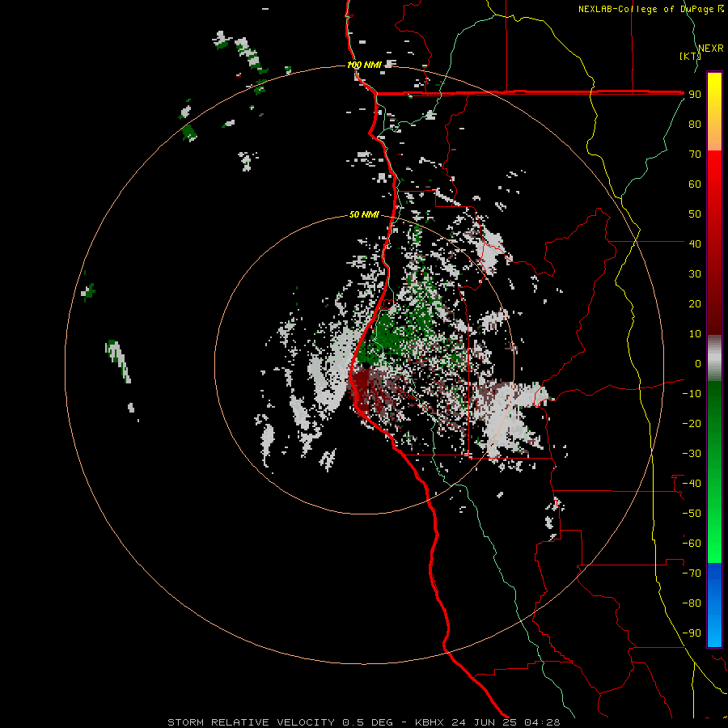Screen dimensions: 728x728
Task: Click the [KT] units label
Action: point(689,56)
